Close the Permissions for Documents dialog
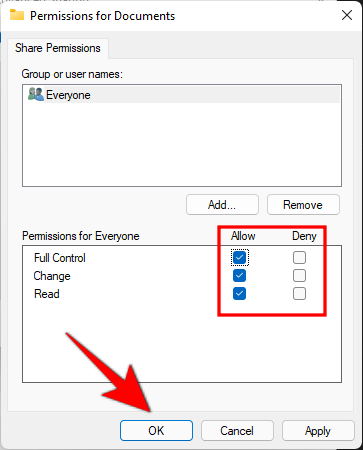This screenshot has height=450, width=363. coord(347,15)
